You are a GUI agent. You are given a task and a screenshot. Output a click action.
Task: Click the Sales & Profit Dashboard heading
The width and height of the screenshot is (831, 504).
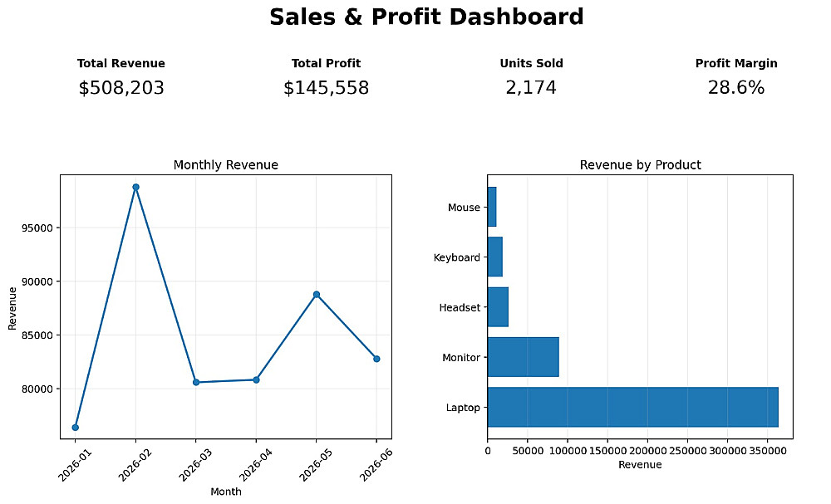pos(426,17)
